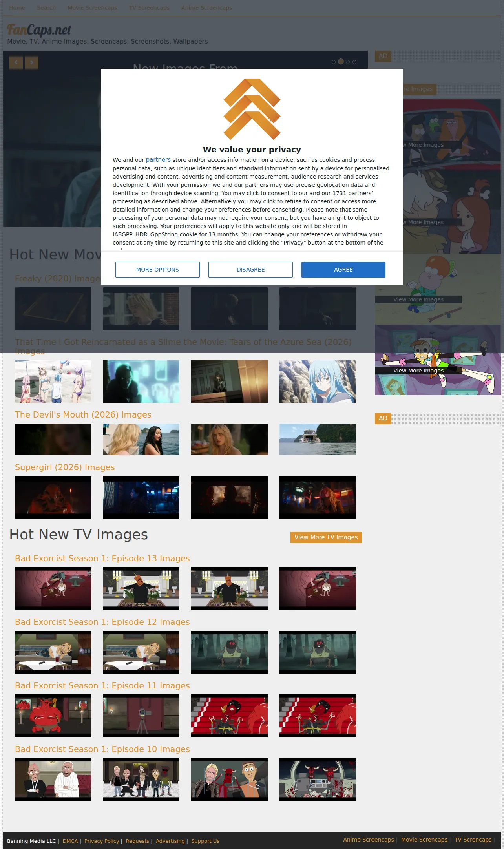This screenshot has height=849, width=504.
Task: Open the Advertising footer link
Action: [170, 841]
